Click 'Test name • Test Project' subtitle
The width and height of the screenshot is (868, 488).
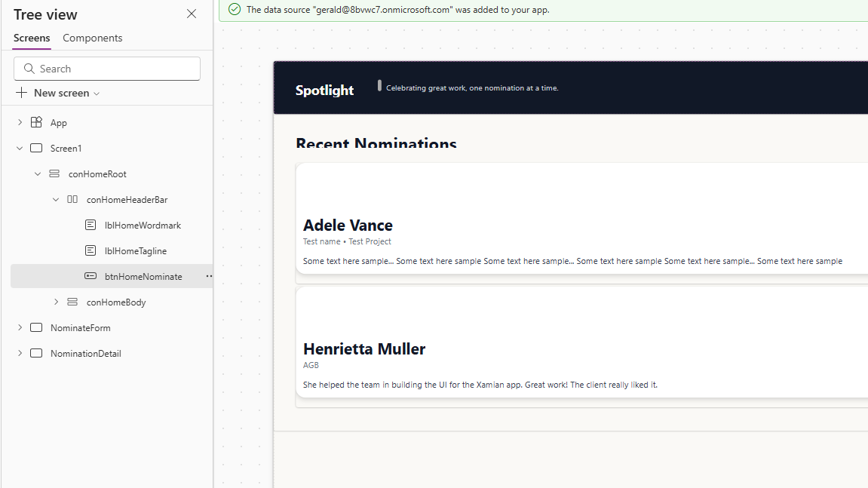(347, 241)
